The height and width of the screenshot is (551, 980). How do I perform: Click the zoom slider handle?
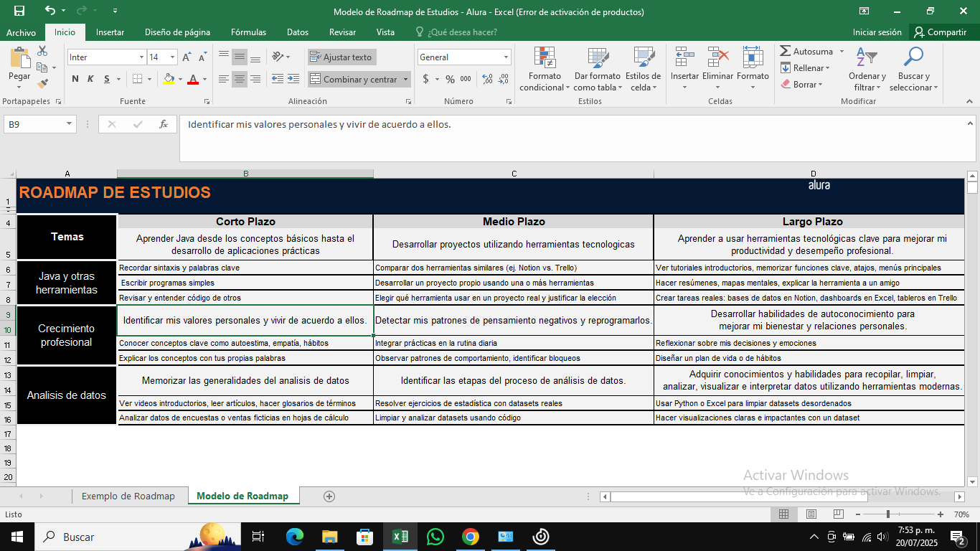click(888, 514)
